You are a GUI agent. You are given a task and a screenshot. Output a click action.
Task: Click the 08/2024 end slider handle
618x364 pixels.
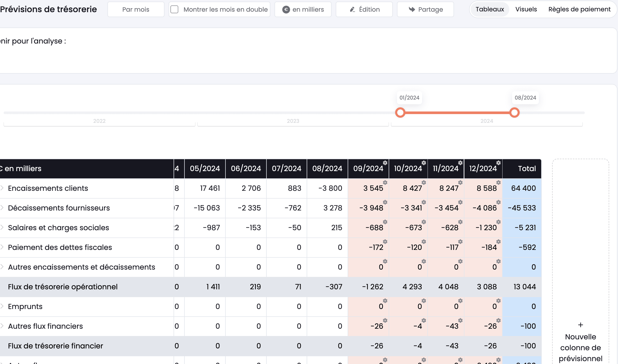click(x=514, y=113)
